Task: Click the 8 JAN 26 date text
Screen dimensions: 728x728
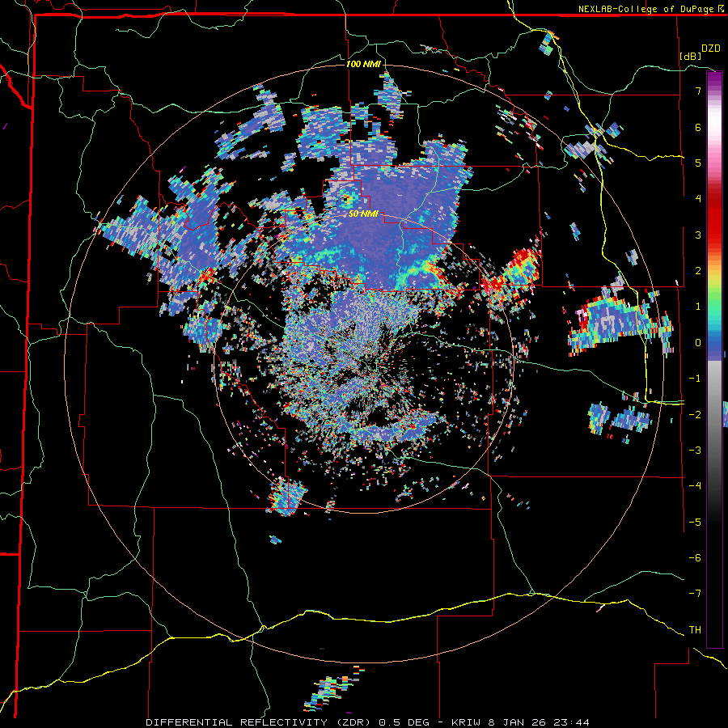Action: tap(518, 722)
